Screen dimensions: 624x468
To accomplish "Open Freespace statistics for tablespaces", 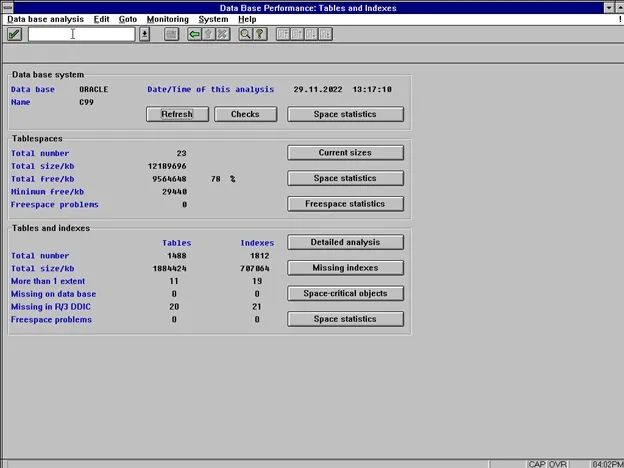I will coord(345,204).
